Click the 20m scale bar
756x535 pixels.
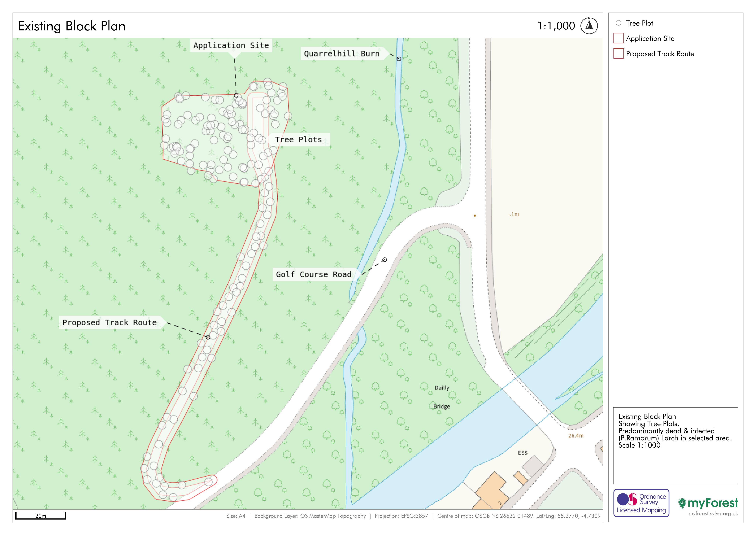[40, 516]
